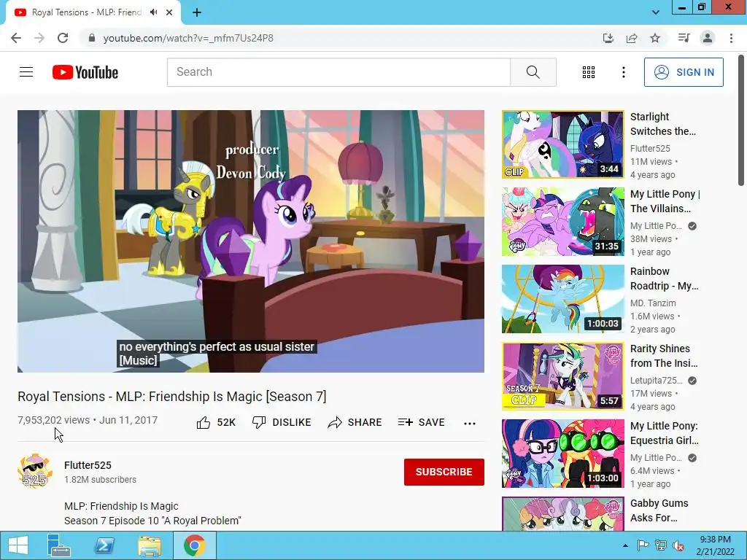The image size is (747, 560).
Task: Close the Royal Tensions tab
Action: (169, 12)
